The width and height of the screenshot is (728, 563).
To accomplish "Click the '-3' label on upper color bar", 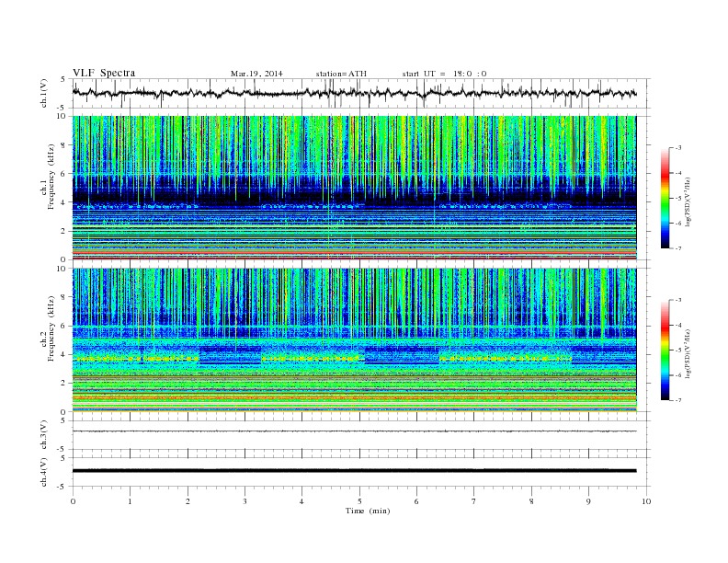I will coord(678,148).
